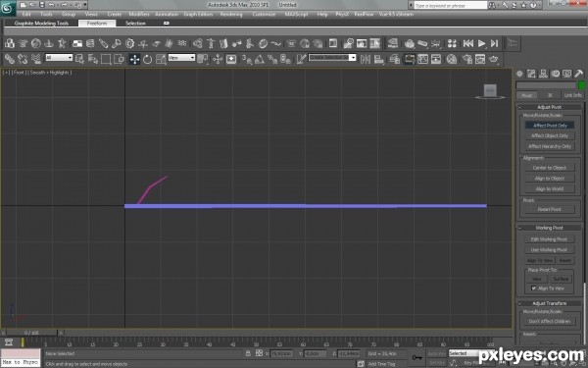Toggle Affect Object Only
588x368 pixels.
click(550, 136)
